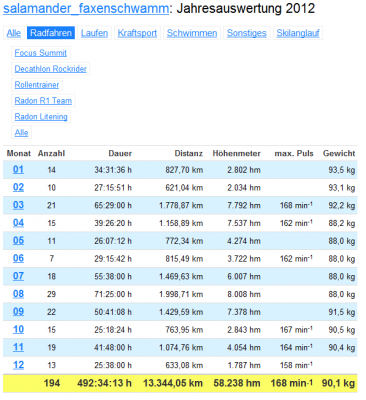Open month 11 details
The height and width of the screenshot is (400, 366).
pyautogui.click(x=18, y=347)
